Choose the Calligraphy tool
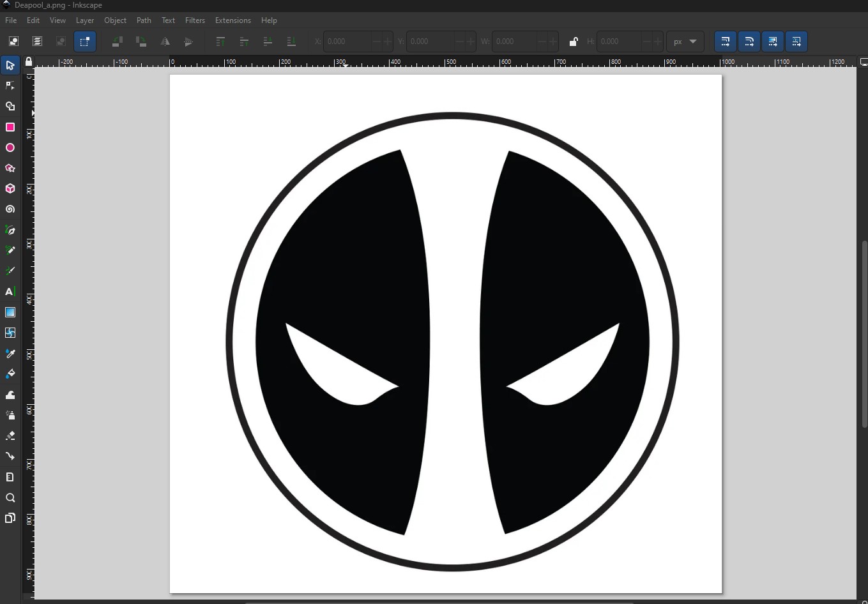This screenshot has height=604, width=868. coord(10,271)
